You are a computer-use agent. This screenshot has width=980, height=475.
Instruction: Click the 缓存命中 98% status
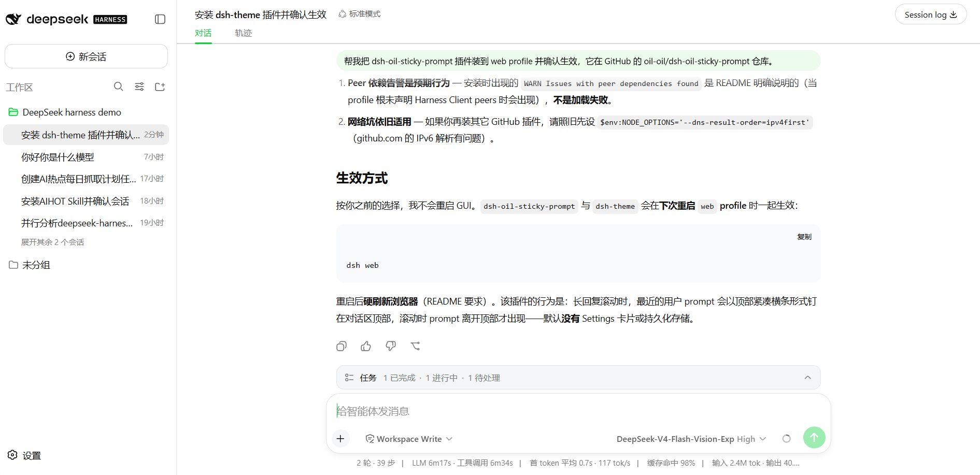tap(671, 463)
